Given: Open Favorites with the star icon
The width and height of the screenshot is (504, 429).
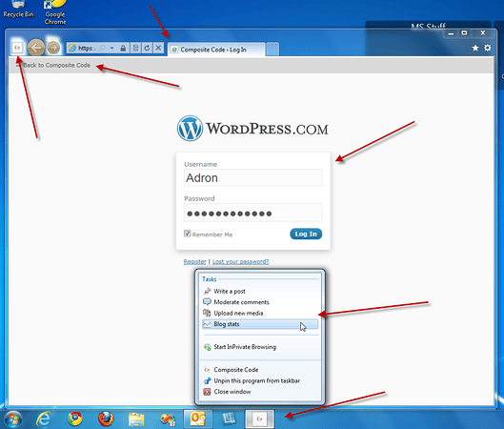Looking at the screenshot, I should [x=475, y=48].
